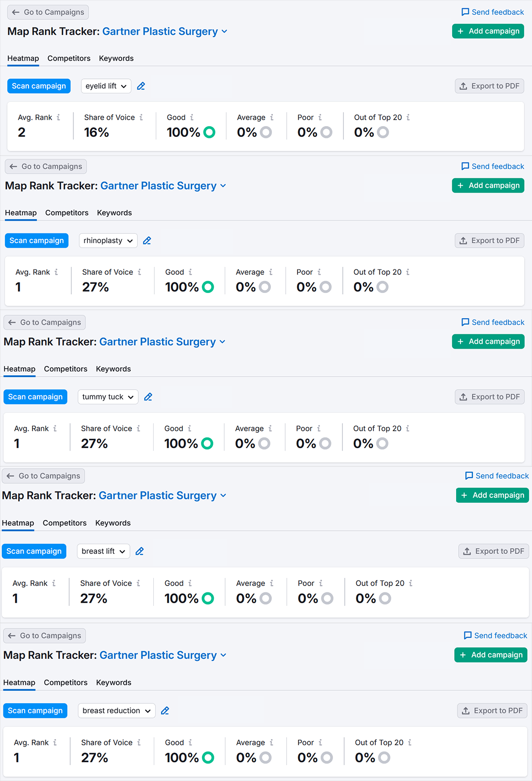Screen dimensions: 532x781
Task: Click pencil icon next to breast reduction dropdown
Action: pyautogui.click(x=165, y=711)
